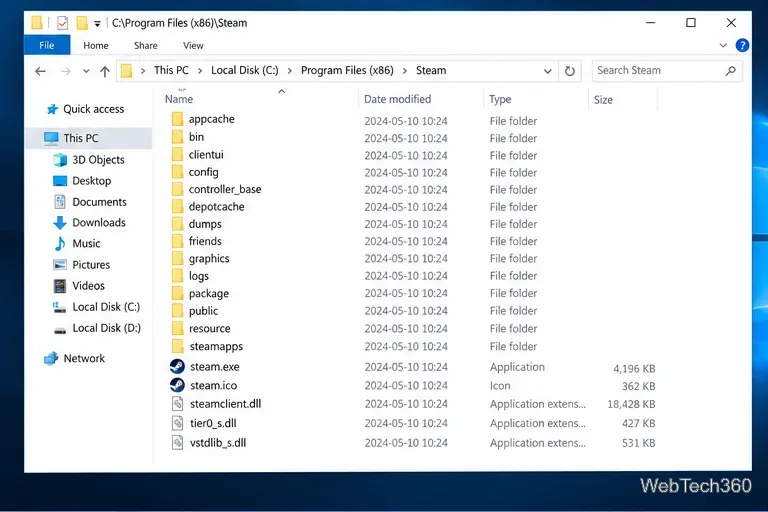Click This PC breadcrumb in address bar
768x512 pixels.
171,71
